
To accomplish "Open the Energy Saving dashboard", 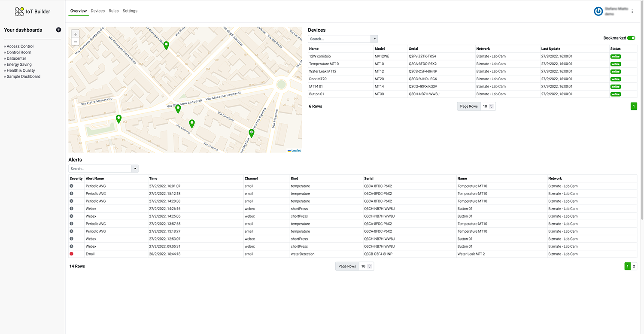I will pos(20,64).
